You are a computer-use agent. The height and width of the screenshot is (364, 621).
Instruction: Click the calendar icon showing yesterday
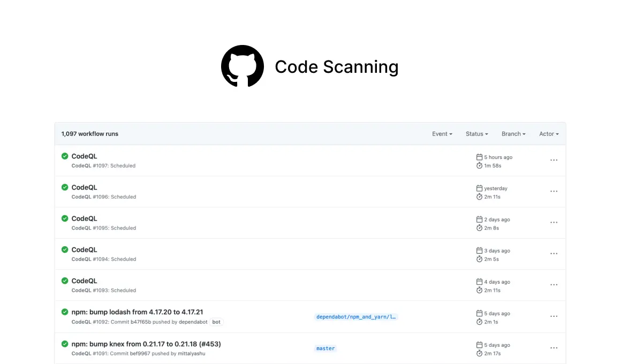click(x=479, y=188)
